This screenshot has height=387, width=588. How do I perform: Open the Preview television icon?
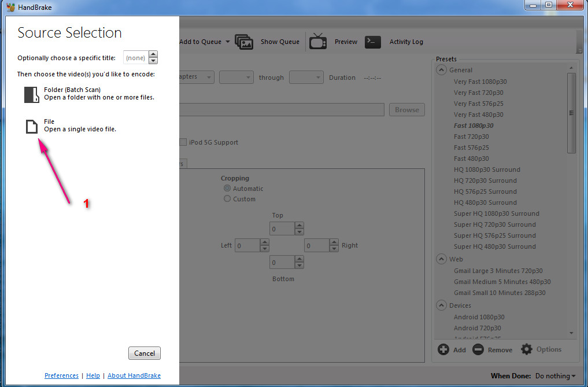click(x=318, y=41)
